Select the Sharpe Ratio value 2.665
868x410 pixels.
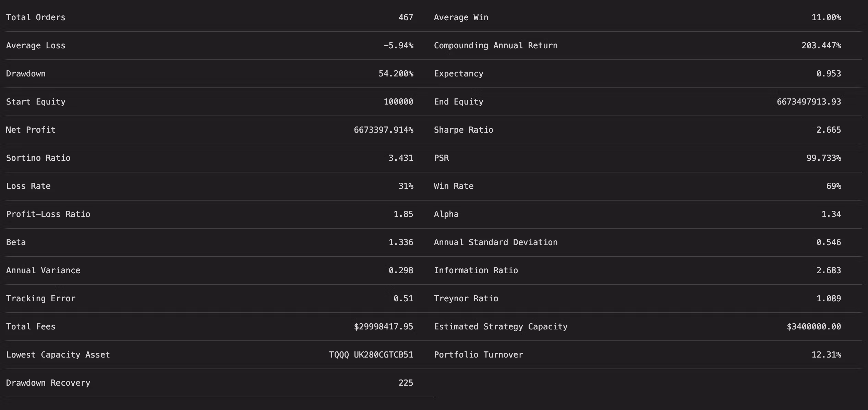pyautogui.click(x=829, y=130)
